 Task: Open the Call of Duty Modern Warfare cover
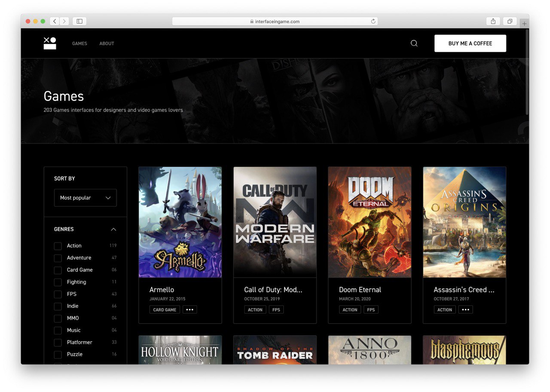pos(275,222)
